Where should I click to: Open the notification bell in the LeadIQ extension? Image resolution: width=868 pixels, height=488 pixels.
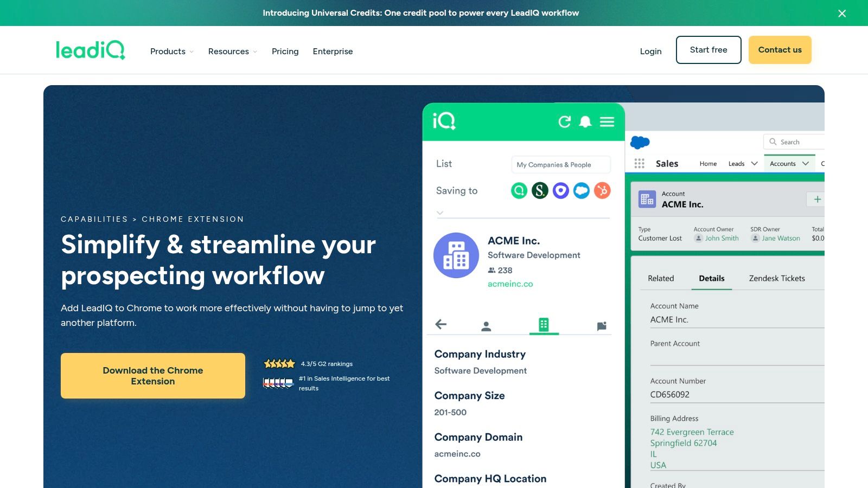[x=585, y=122]
